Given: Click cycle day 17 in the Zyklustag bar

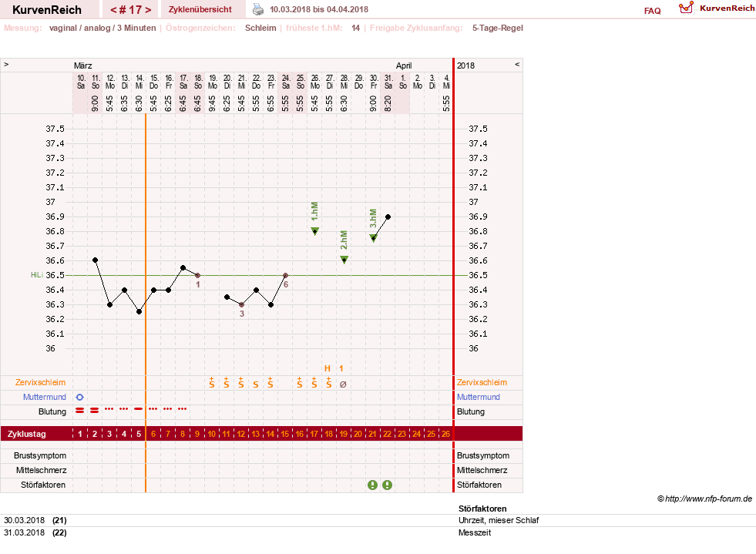Looking at the screenshot, I should 314,434.
